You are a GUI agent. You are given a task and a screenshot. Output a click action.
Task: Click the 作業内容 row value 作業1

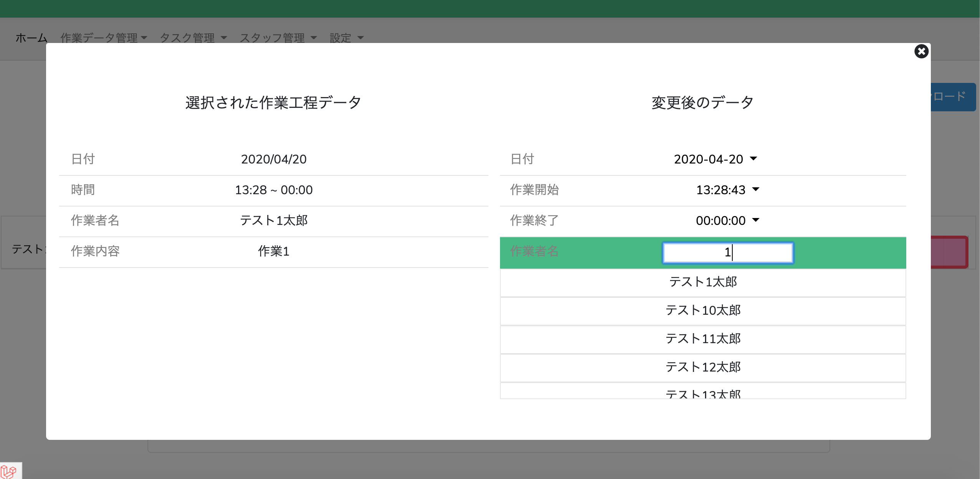[273, 251]
